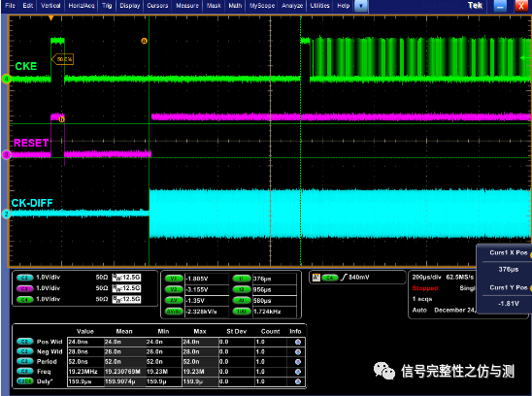532x396 pixels.
Task: Click the 840mV trigger level value
Action: click(359, 278)
